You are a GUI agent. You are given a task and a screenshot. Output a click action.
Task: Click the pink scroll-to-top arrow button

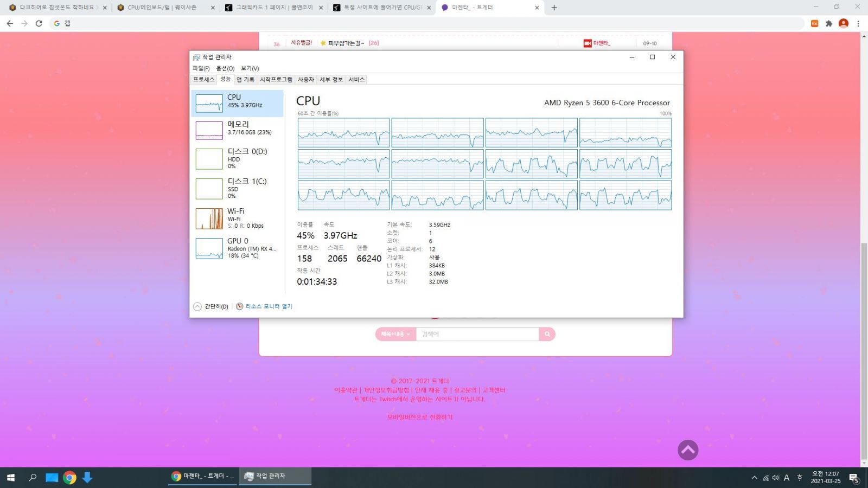[688, 450]
